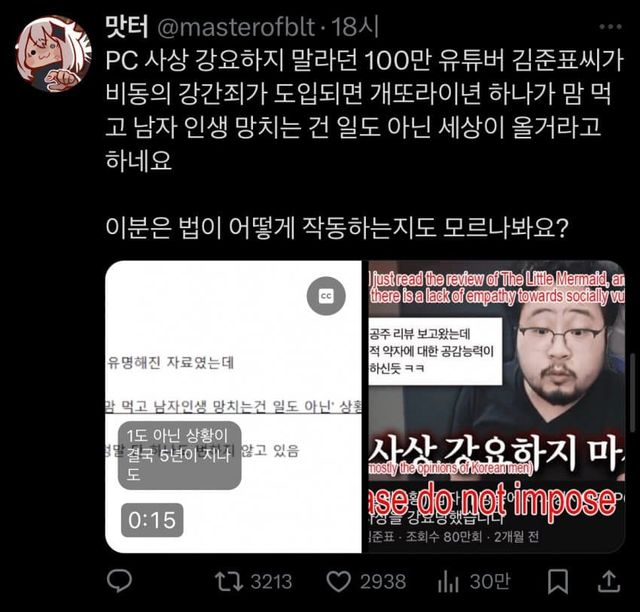Open the reply comment bubble icon

click(119, 581)
